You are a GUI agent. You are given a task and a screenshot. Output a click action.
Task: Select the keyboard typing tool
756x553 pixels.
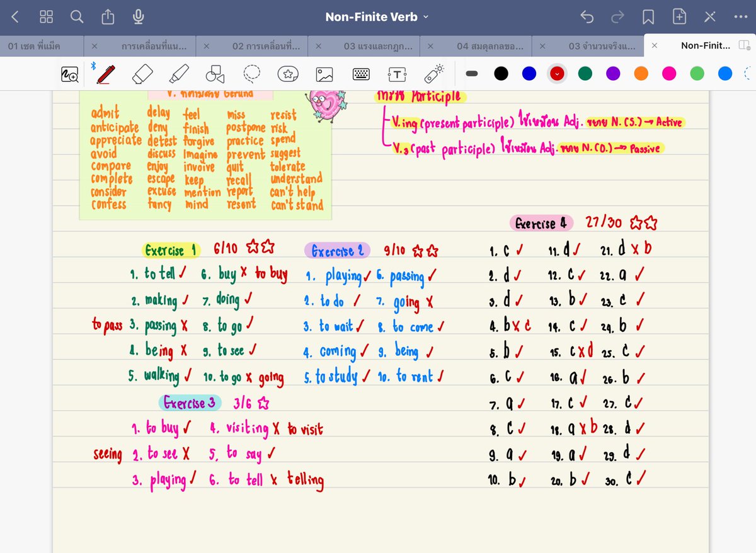tap(361, 74)
